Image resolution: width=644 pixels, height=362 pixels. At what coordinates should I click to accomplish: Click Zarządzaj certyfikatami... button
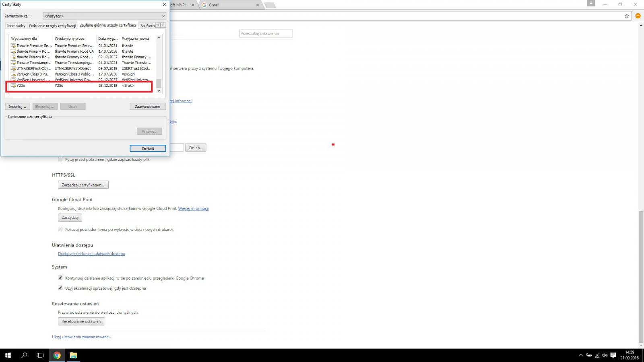click(83, 185)
